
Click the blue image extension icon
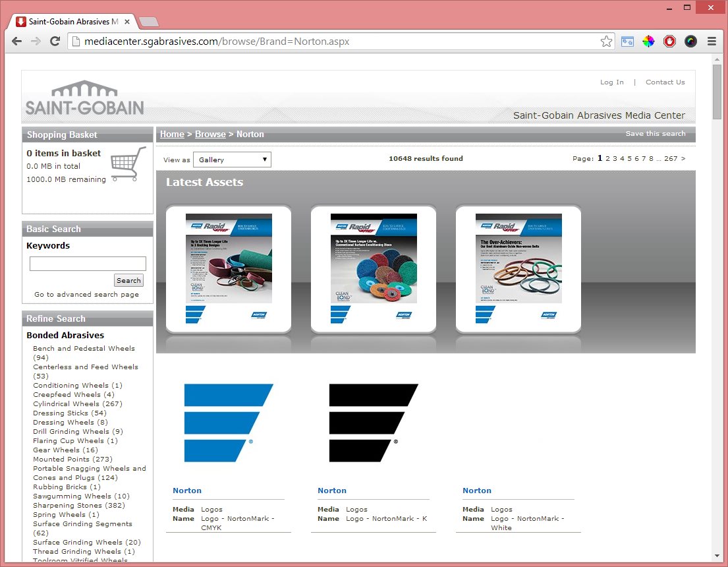click(627, 42)
